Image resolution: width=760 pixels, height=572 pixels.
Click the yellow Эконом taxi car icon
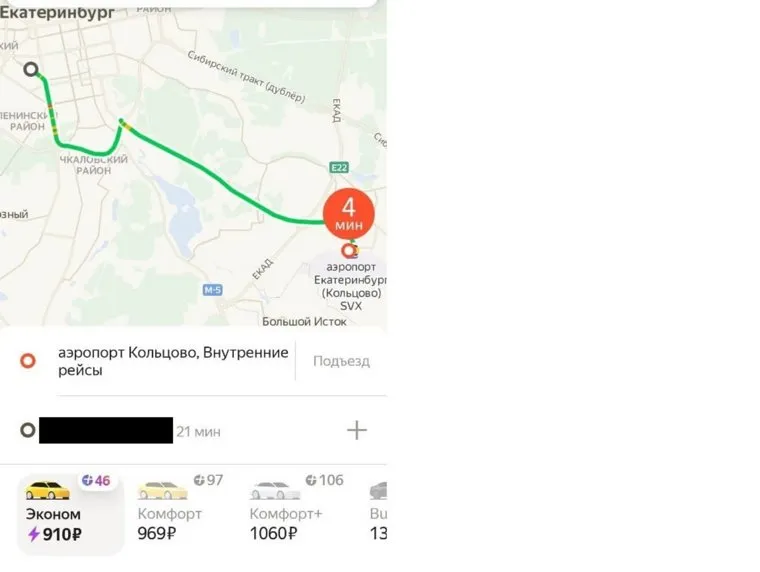(x=48, y=490)
